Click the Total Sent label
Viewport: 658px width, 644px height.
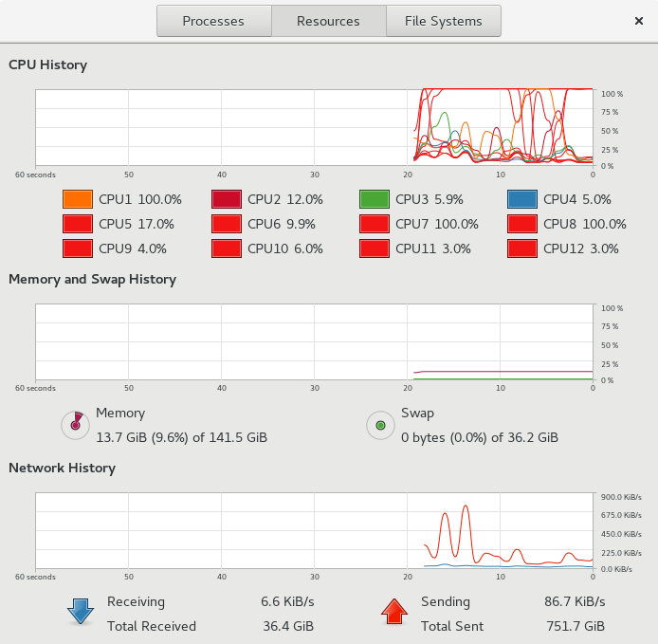point(452,626)
